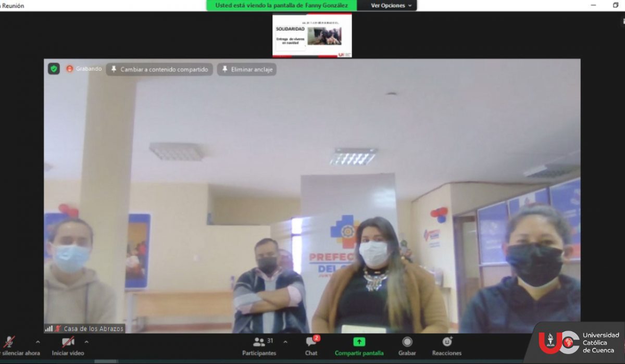Click the green encryption shield icon

point(54,69)
